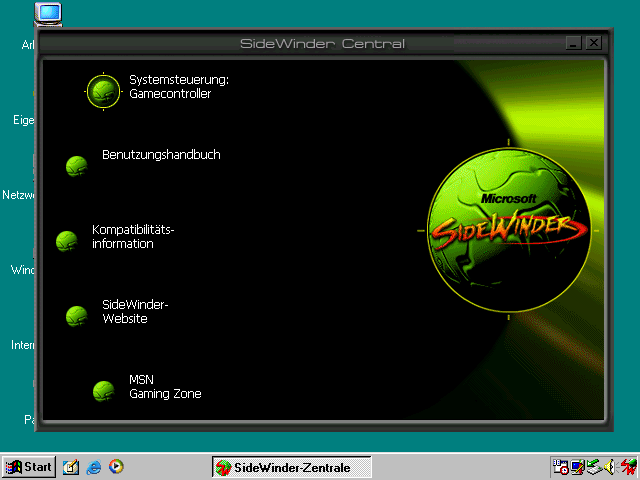The width and height of the screenshot is (640, 480).
Task: Select the computer desktop icon at top
Action: [x=48, y=14]
